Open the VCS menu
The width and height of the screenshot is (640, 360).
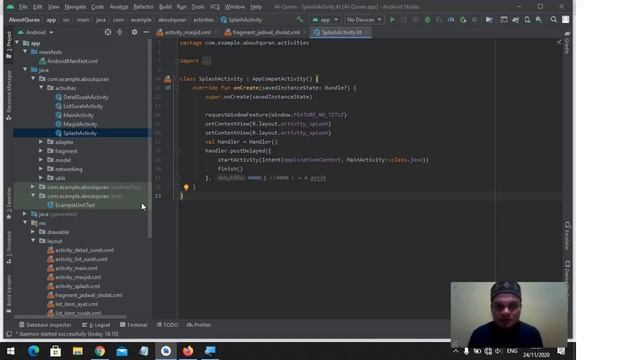click(x=215, y=7)
